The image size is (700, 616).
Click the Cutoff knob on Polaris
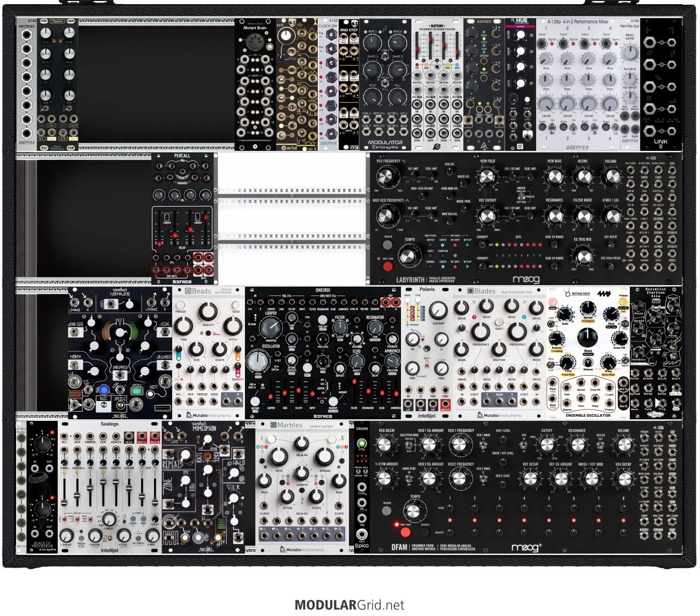coord(439,311)
